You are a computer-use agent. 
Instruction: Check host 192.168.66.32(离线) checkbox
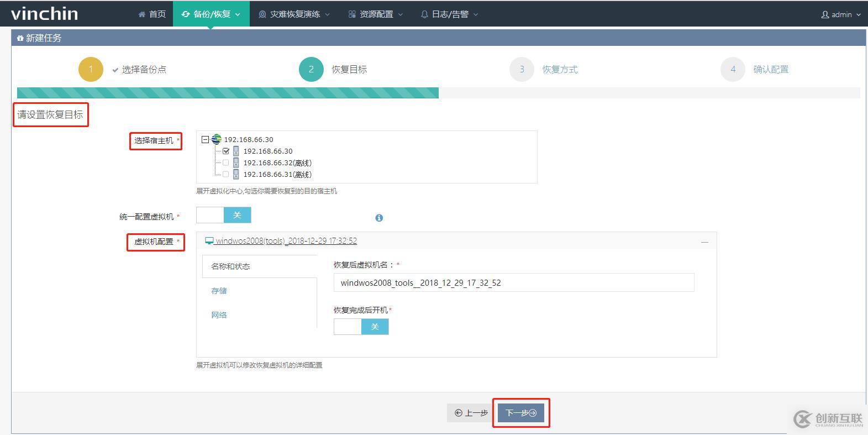[x=225, y=163]
